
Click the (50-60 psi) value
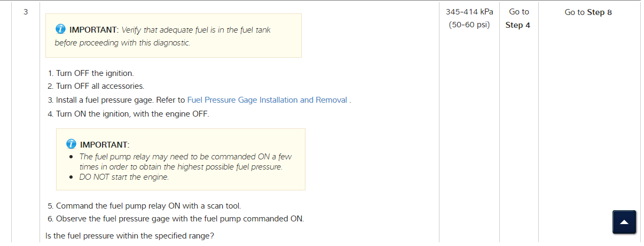[469, 25]
